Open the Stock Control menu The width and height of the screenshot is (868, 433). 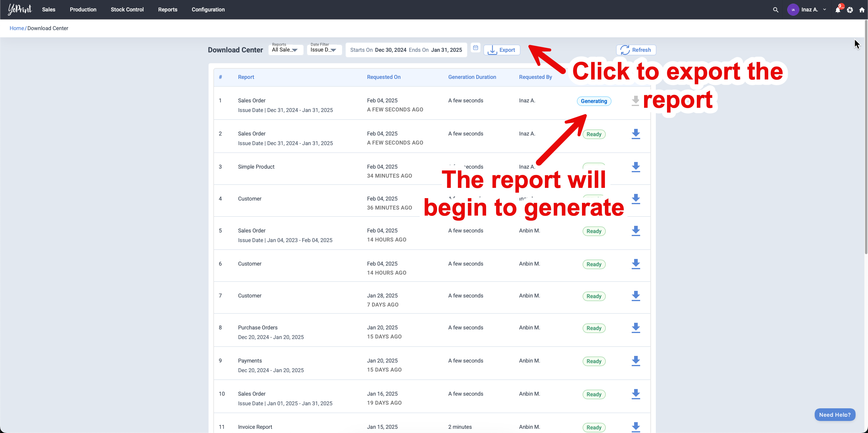pos(127,9)
